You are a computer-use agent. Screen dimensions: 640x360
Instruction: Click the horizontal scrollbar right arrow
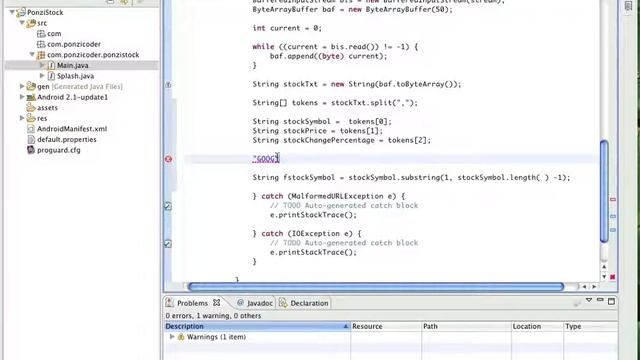[594, 287]
